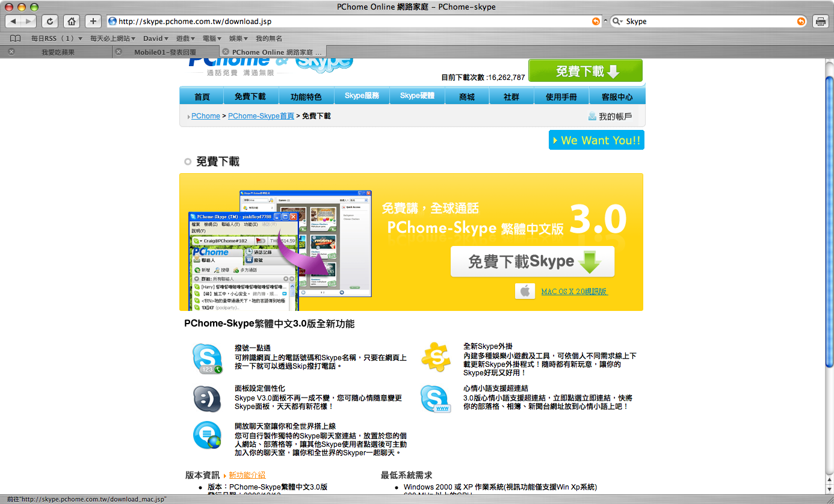
Task: Click the 最低系統需求 heading
Action: (406, 475)
